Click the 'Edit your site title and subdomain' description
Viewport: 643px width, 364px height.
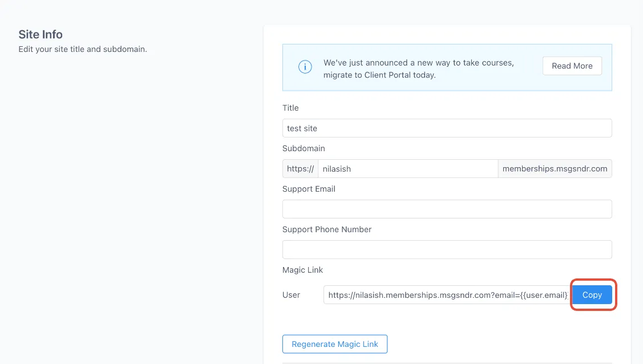click(82, 49)
